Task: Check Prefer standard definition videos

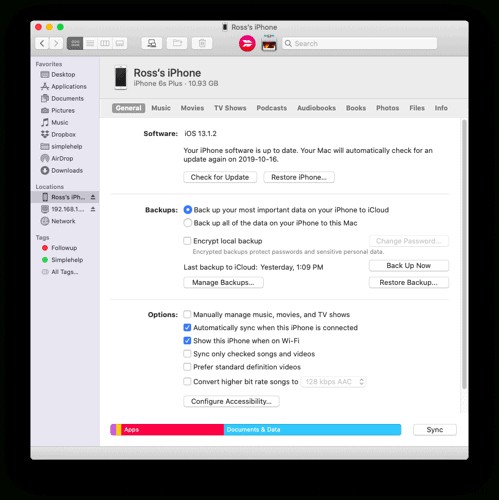Action: [187, 367]
